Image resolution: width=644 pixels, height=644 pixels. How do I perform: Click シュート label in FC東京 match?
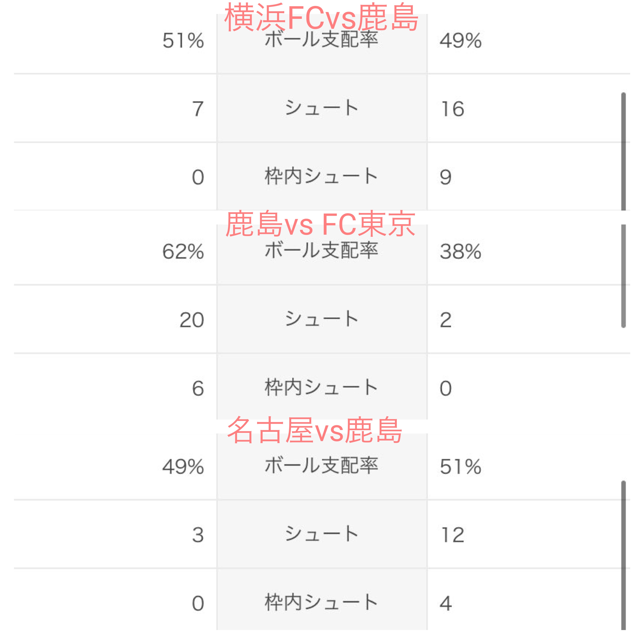(322, 318)
